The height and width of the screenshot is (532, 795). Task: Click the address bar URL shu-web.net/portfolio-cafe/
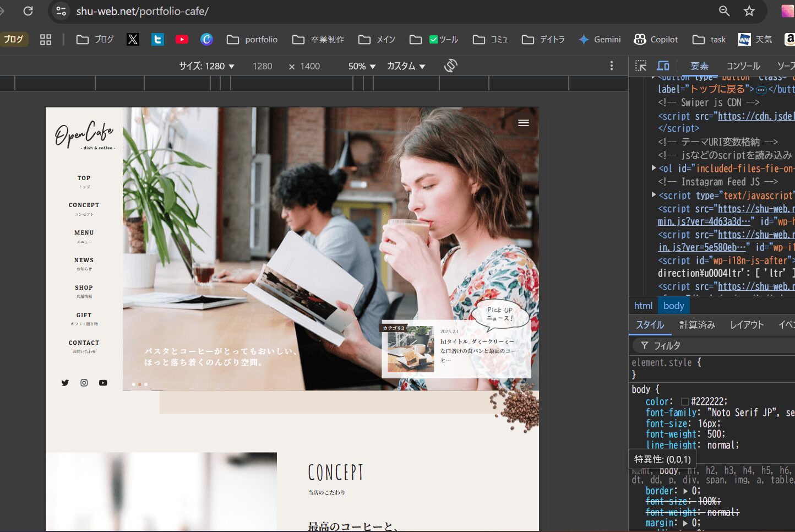[x=142, y=11]
